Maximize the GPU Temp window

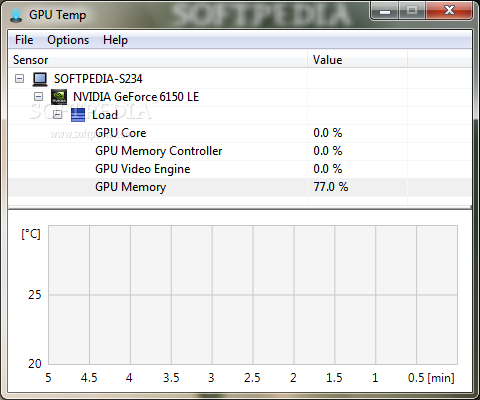[412, 11]
